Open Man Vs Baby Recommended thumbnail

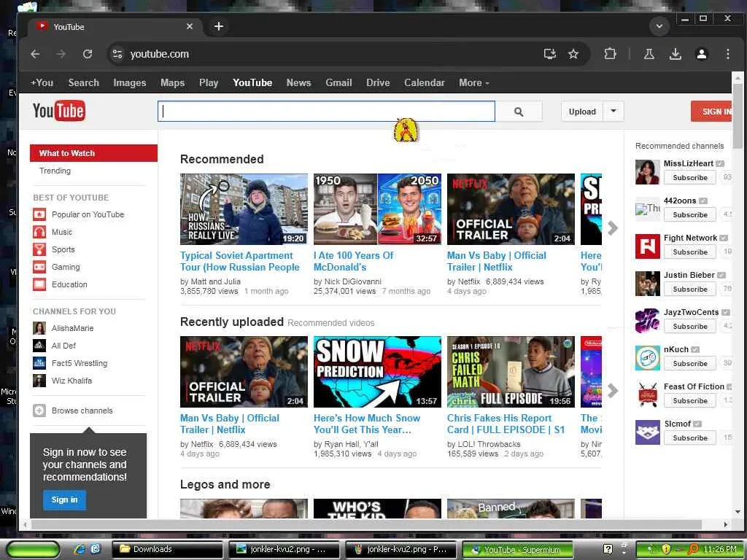coord(511,209)
